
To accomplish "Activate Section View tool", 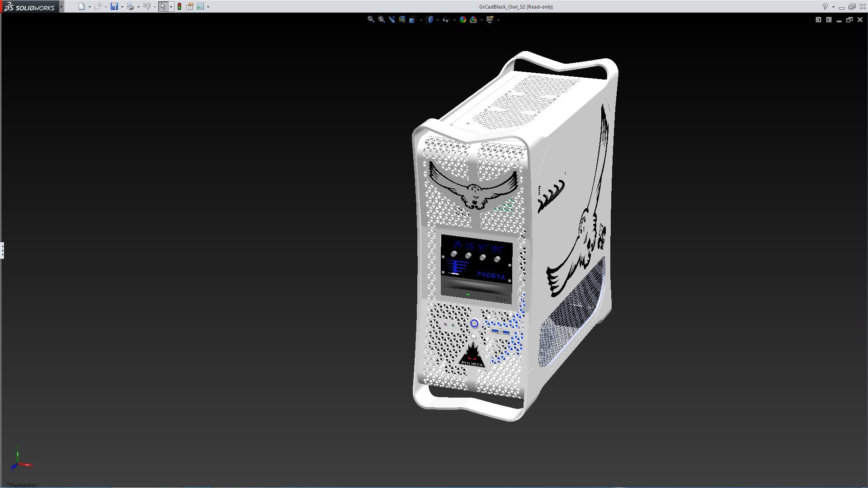I will [402, 19].
